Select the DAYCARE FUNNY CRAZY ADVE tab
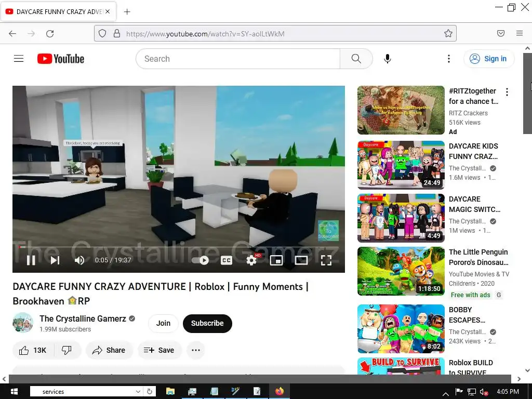Screen dimensions: 532x399 pyautogui.click(x=58, y=11)
